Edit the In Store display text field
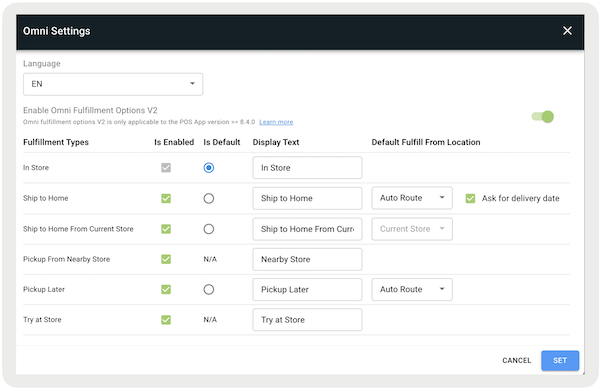Screen dimensions: 600x388 click(307, 168)
